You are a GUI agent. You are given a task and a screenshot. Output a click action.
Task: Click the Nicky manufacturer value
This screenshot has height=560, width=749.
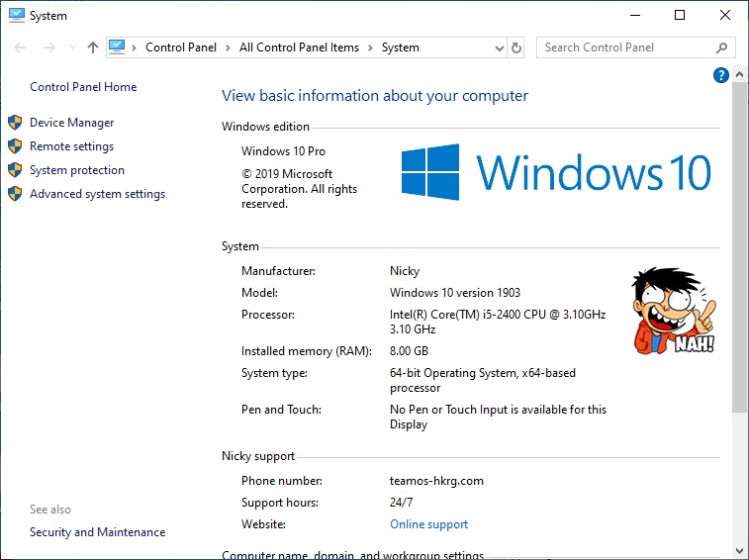405,271
